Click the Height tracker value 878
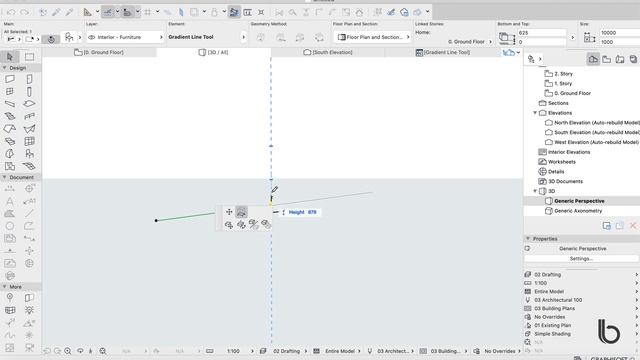The height and width of the screenshot is (360, 640). pyautogui.click(x=312, y=212)
